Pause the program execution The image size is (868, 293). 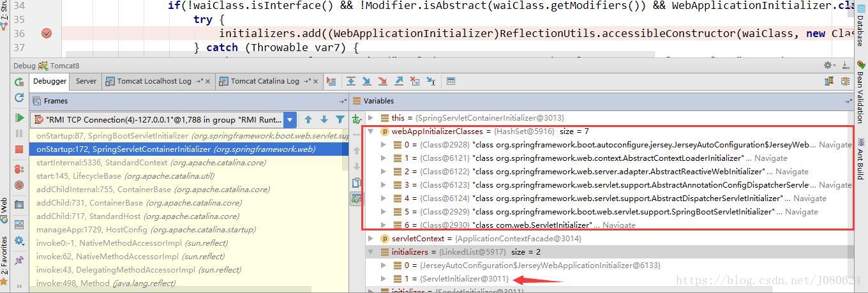(x=19, y=133)
